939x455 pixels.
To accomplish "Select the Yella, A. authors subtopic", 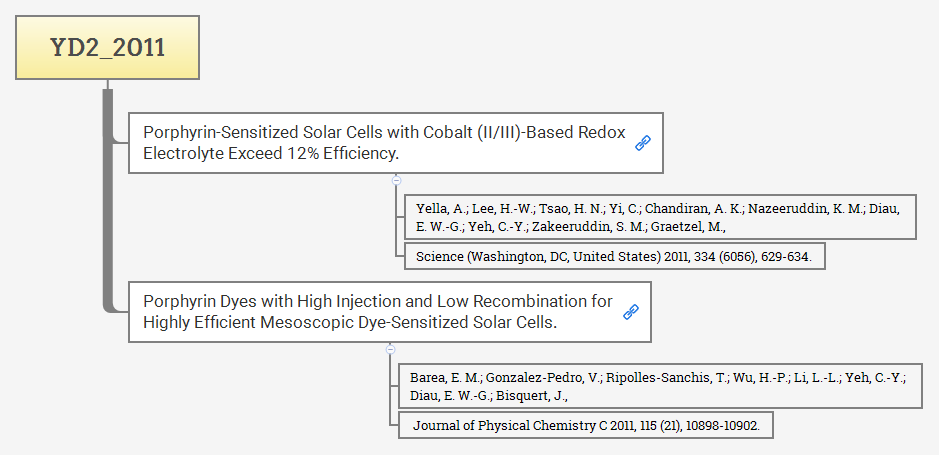I will pos(659,218).
